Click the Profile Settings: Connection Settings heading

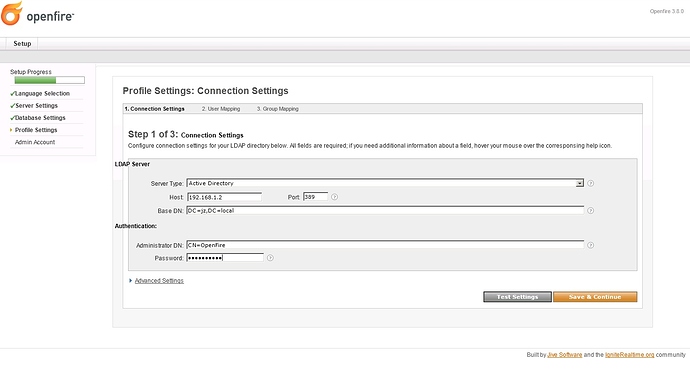pos(206,91)
